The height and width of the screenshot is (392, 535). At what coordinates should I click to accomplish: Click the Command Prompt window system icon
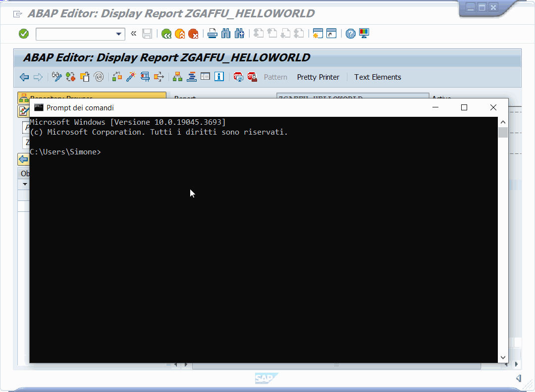tap(39, 108)
